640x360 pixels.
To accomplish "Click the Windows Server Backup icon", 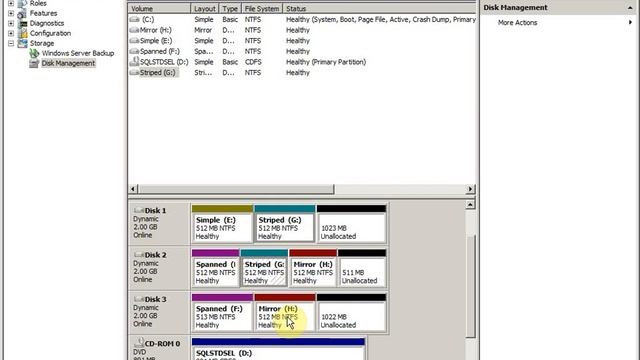I will (34, 53).
